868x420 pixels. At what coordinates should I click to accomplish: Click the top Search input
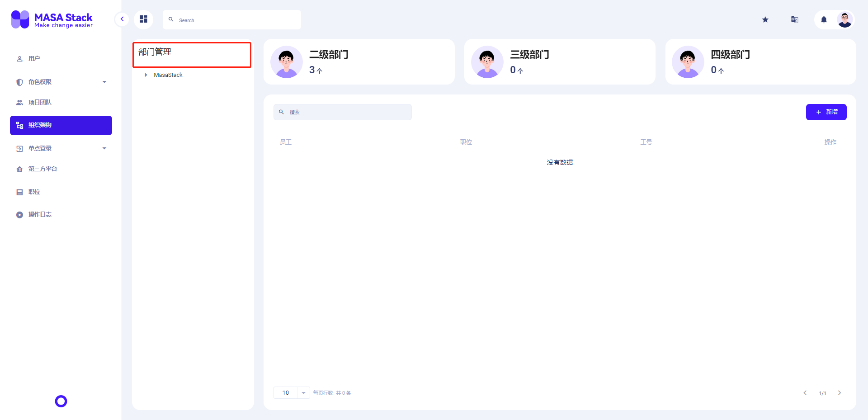click(x=232, y=20)
